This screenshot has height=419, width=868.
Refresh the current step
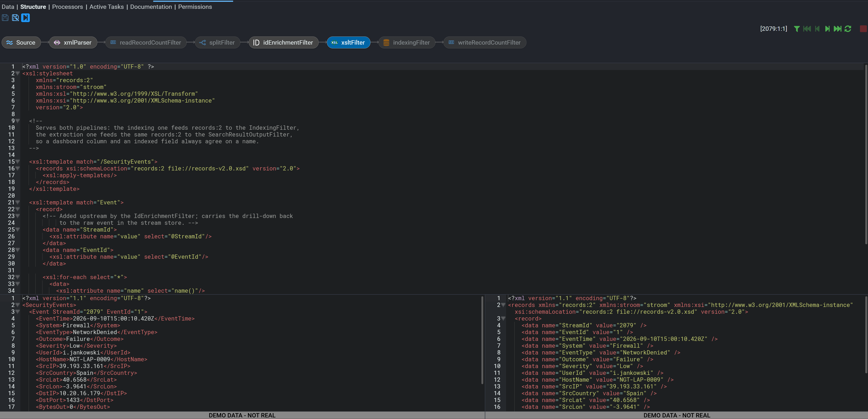pos(848,29)
